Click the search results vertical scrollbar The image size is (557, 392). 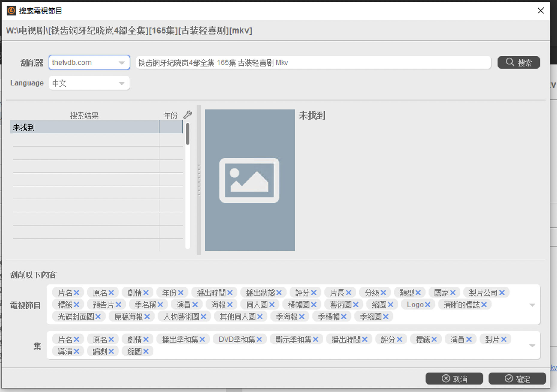188,134
